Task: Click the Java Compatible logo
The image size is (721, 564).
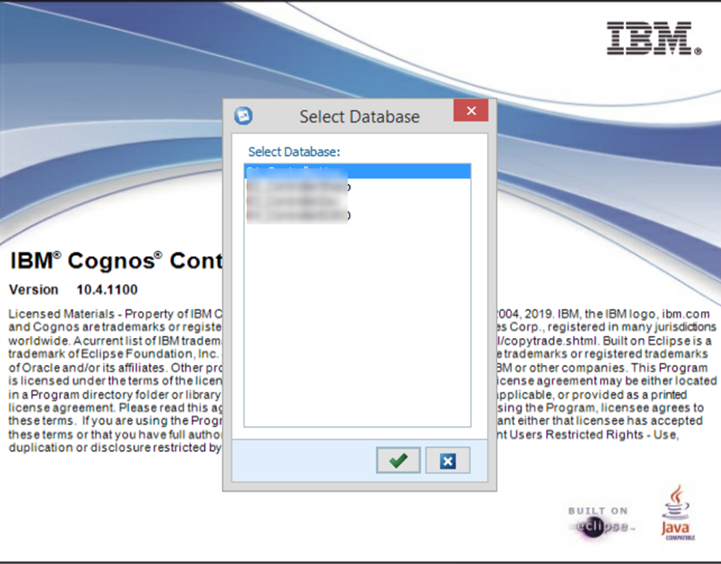Action: point(677,513)
